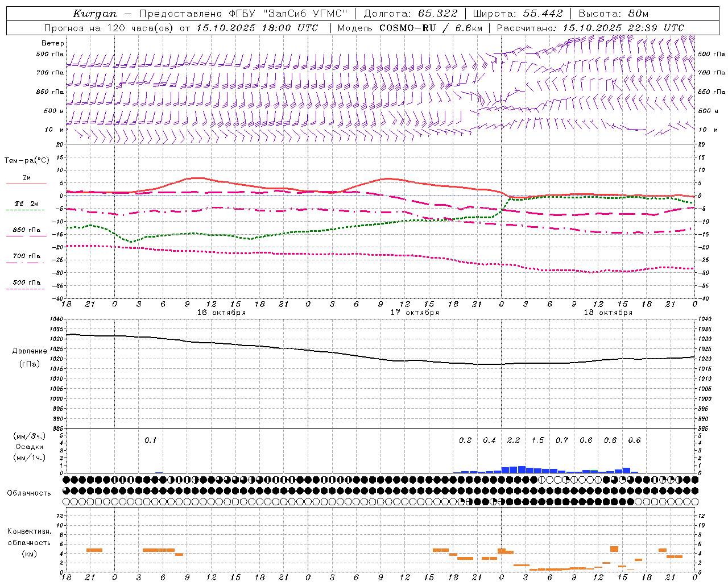This screenshot has width=728, height=582.
Task: Click the "Широта: 55.442" latitude value
Action: (518, 14)
